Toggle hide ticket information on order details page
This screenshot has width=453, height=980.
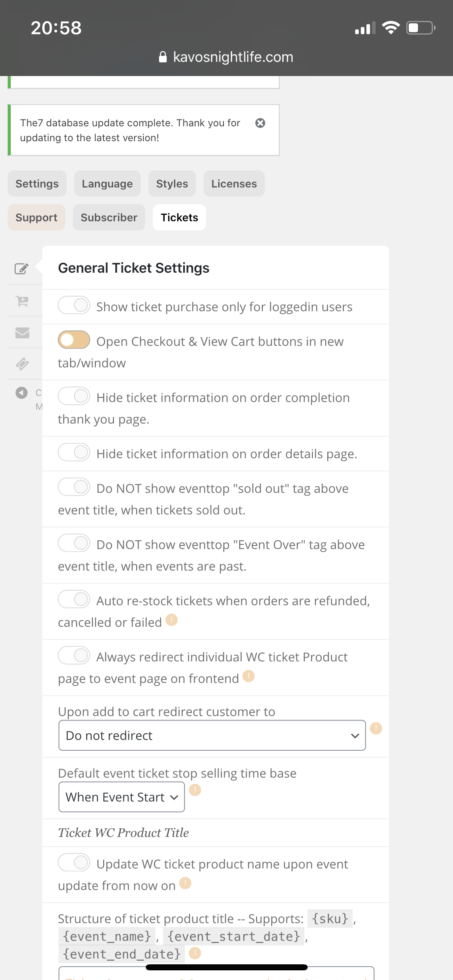pos(74,452)
